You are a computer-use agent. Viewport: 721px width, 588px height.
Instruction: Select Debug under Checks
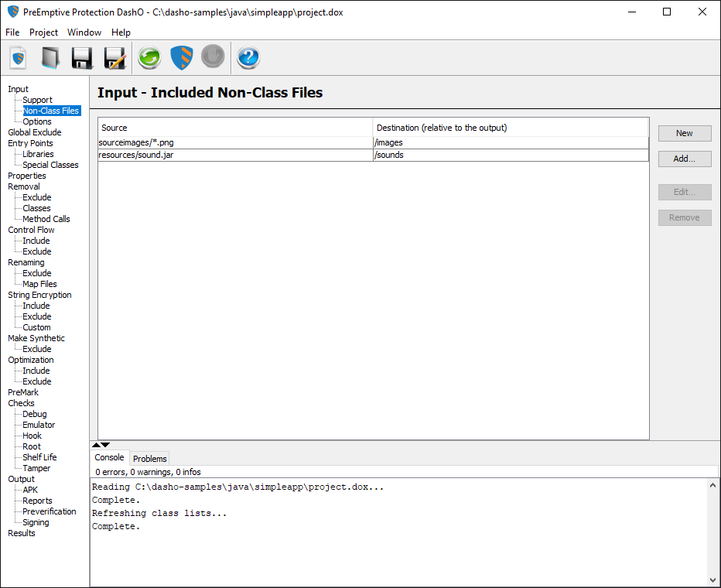click(x=35, y=414)
